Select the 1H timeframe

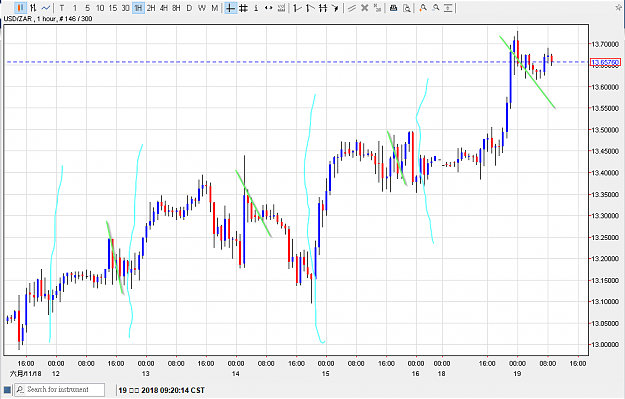click(138, 8)
